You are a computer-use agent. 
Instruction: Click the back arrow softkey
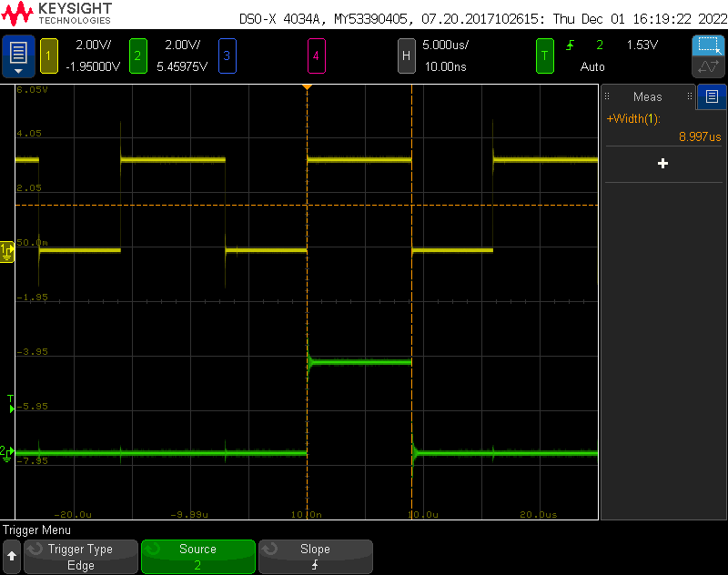12,557
